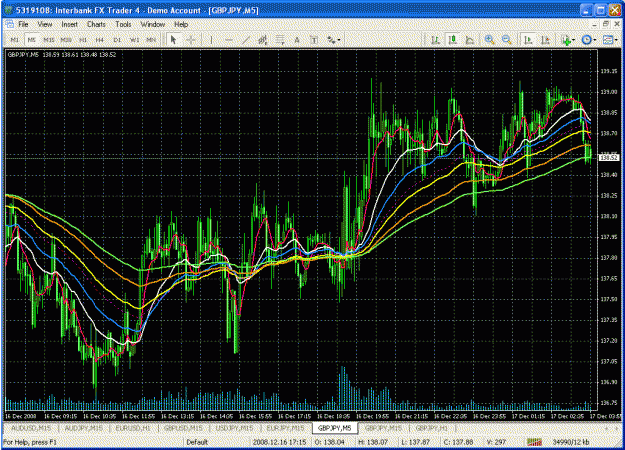Select the text 'A' tool
This screenshot has width=625, height=450.
pyautogui.click(x=297, y=40)
